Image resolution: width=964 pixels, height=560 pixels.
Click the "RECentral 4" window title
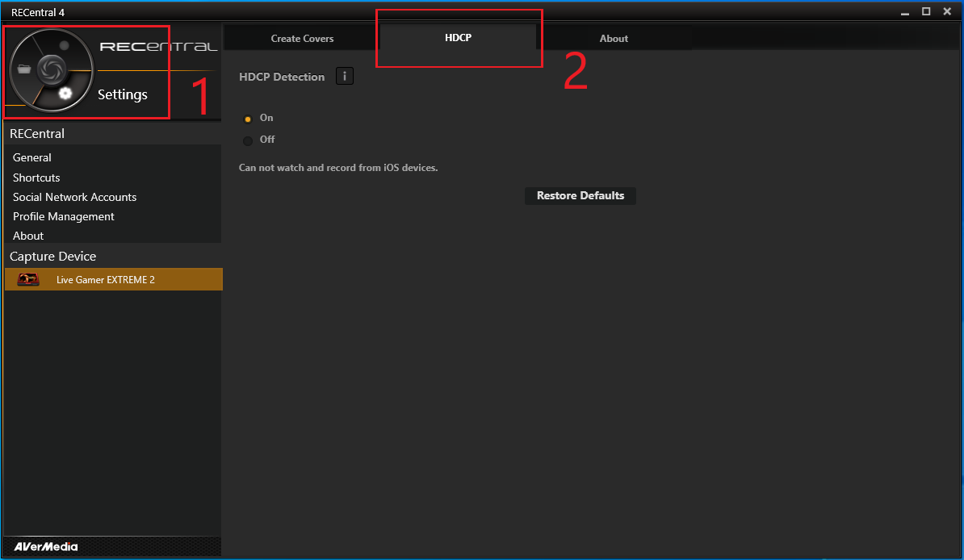point(37,12)
